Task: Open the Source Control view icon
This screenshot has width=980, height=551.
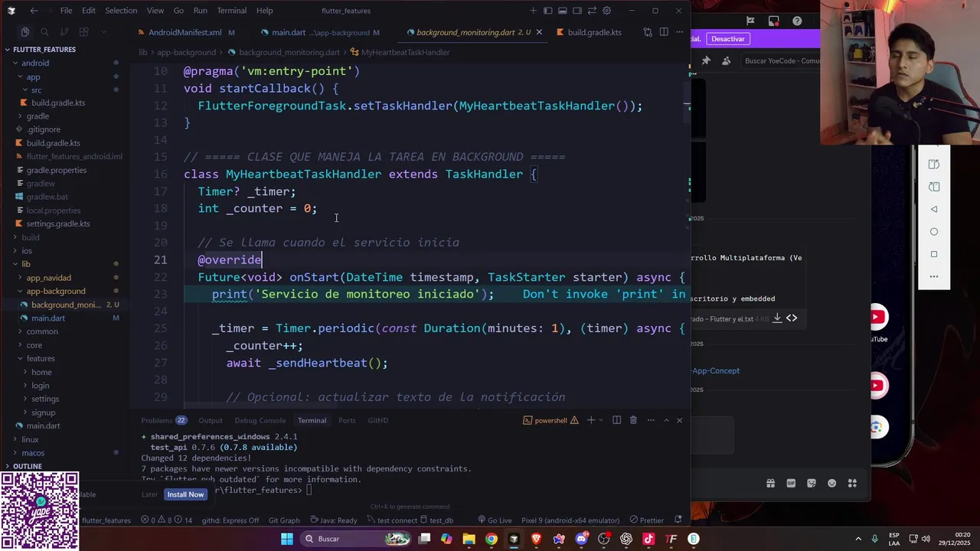Action: click(x=64, y=32)
